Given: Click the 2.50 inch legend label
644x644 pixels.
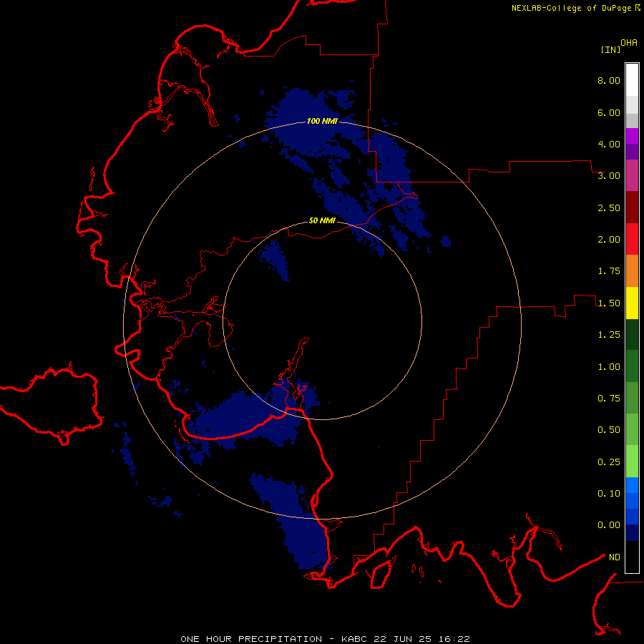Looking at the screenshot, I should tap(609, 208).
